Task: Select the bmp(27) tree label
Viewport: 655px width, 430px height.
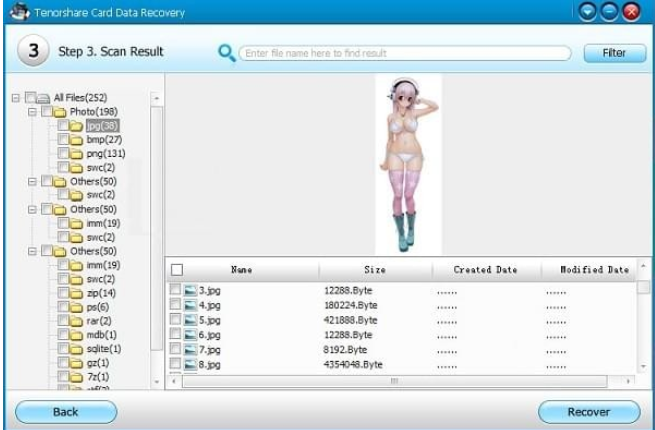Action: [x=104, y=140]
